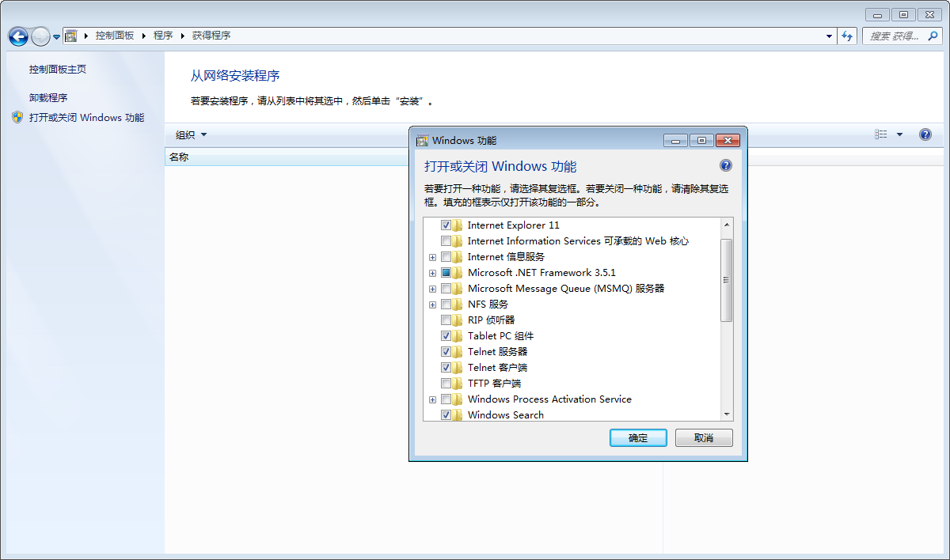Click the Tablet PC 组件 folder icon
The width and height of the screenshot is (950, 560).
458,336
